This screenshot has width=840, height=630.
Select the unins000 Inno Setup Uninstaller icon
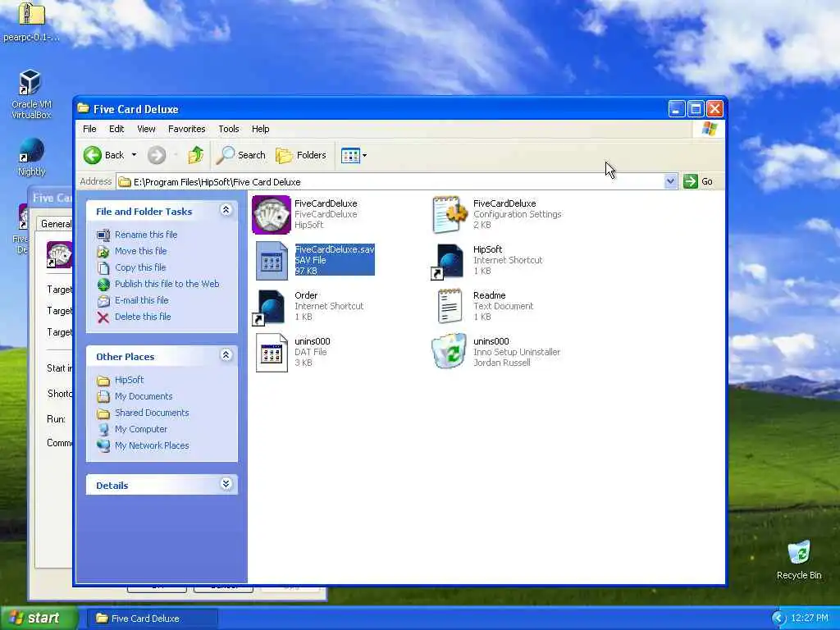[449, 351]
